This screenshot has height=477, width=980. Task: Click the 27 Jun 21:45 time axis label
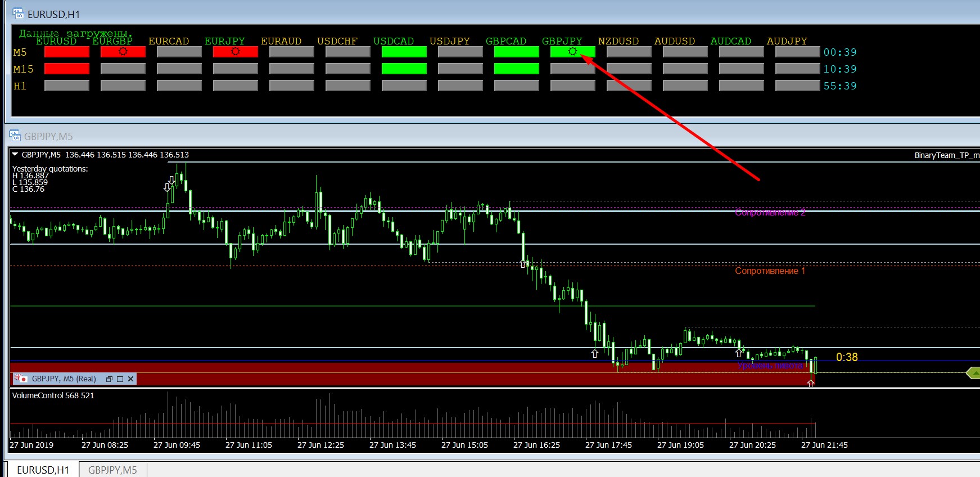click(824, 445)
